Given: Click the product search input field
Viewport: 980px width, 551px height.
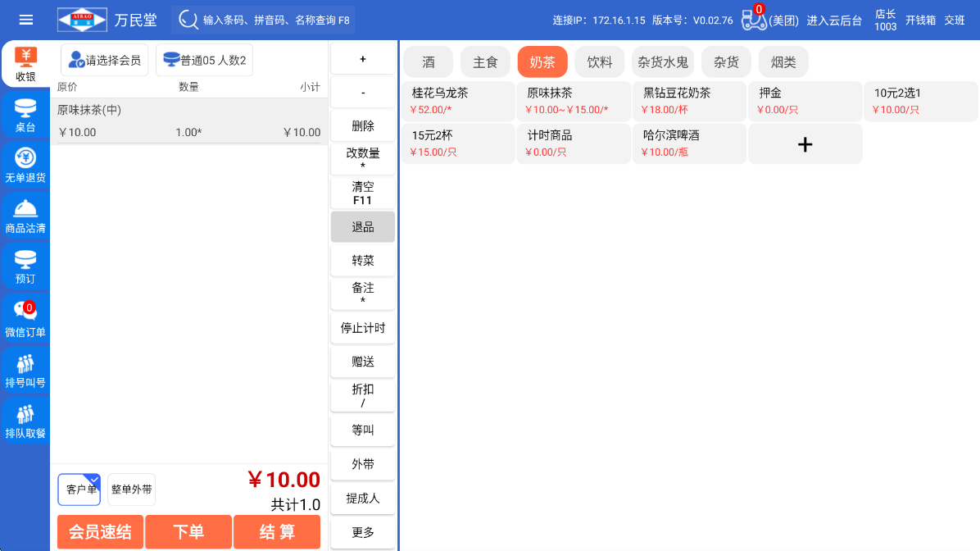Looking at the screenshot, I should point(275,20).
